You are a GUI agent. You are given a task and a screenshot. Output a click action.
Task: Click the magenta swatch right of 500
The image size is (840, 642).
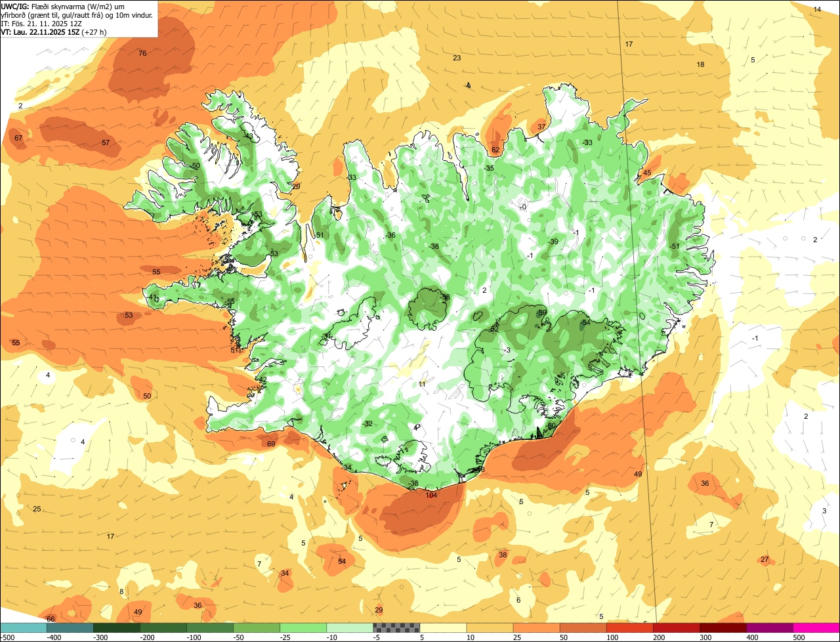[x=816, y=628]
